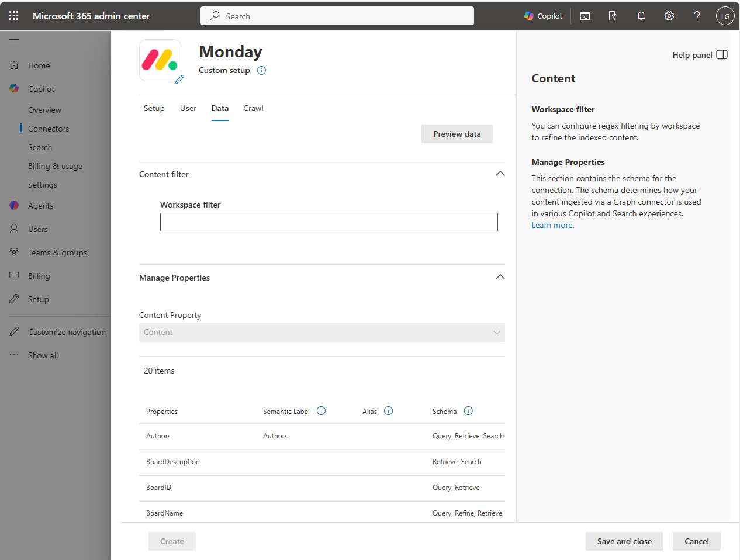740x560 pixels.
Task: Select the Authors property row
Action: 322,436
